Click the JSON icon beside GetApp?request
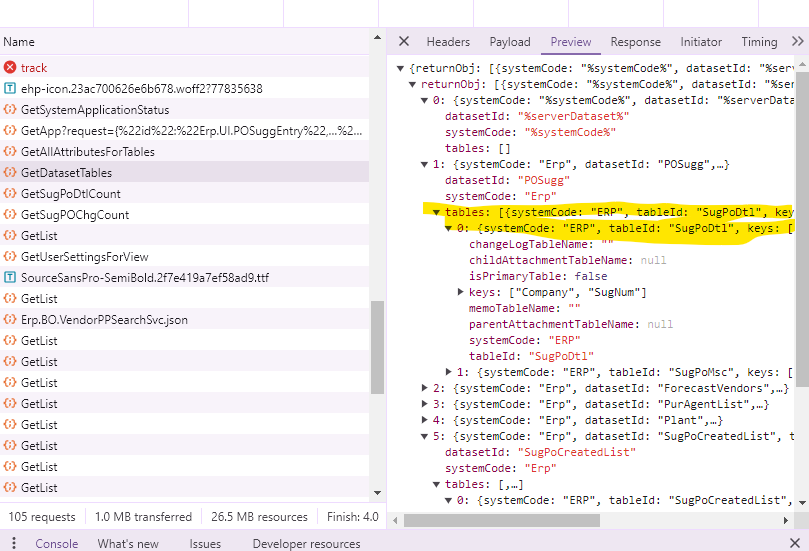809x551 pixels. tap(10, 131)
